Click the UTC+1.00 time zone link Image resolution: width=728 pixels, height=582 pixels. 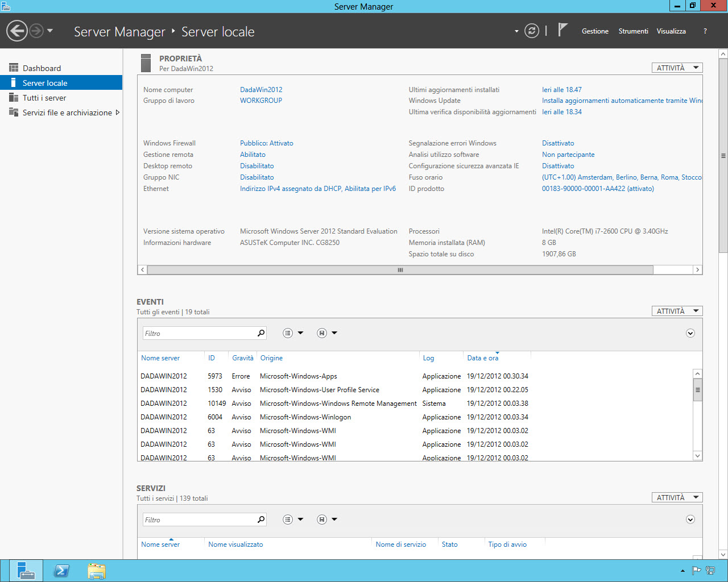(x=622, y=177)
